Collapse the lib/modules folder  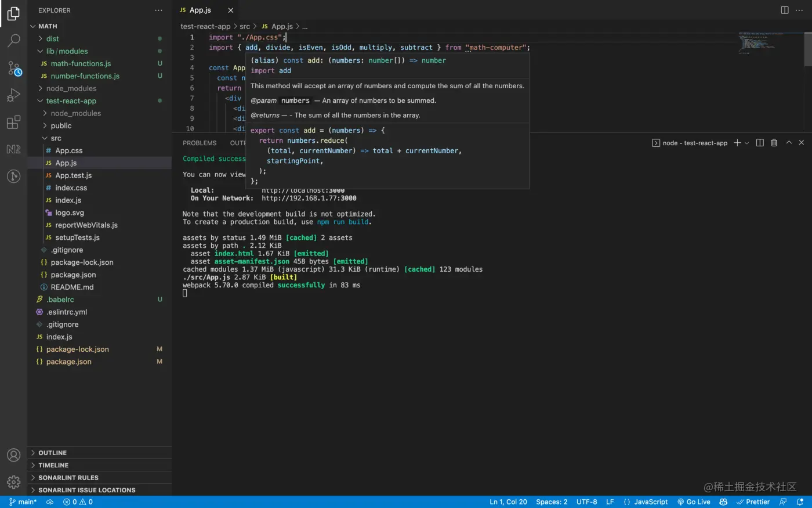(x=99, y=51)
